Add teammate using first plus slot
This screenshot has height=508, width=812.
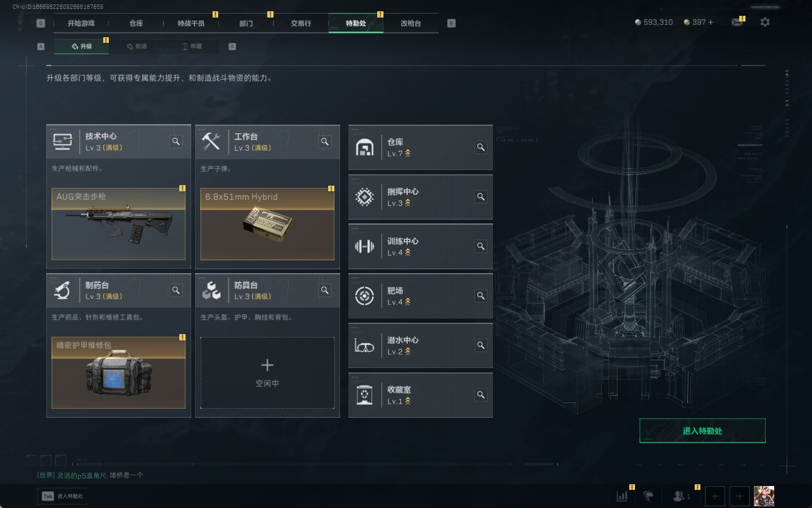point(715,496)
